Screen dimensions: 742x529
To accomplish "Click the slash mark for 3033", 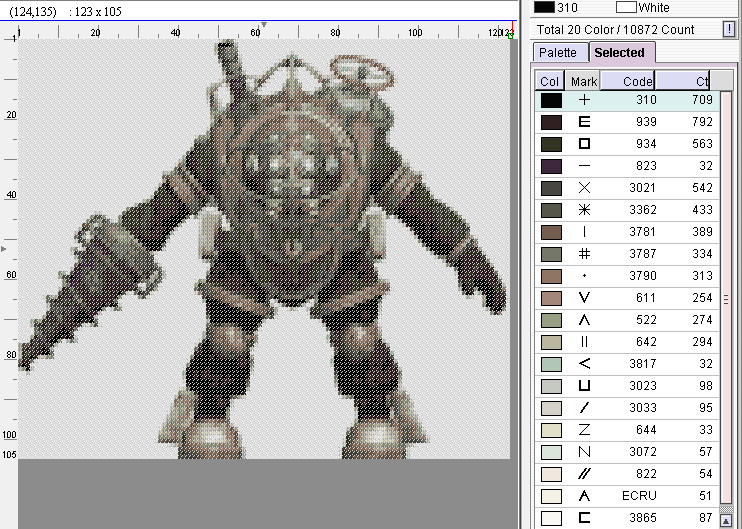I will coord(584,408).
